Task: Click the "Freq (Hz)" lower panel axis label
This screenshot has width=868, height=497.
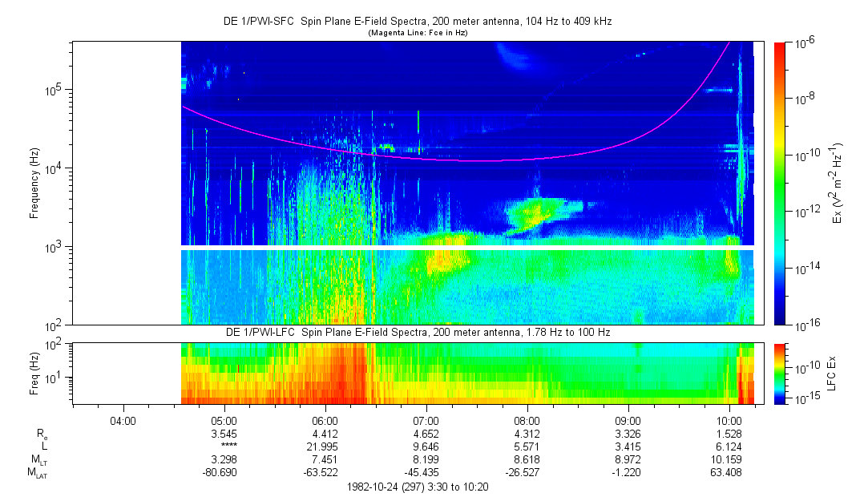Action: [35, 374]
